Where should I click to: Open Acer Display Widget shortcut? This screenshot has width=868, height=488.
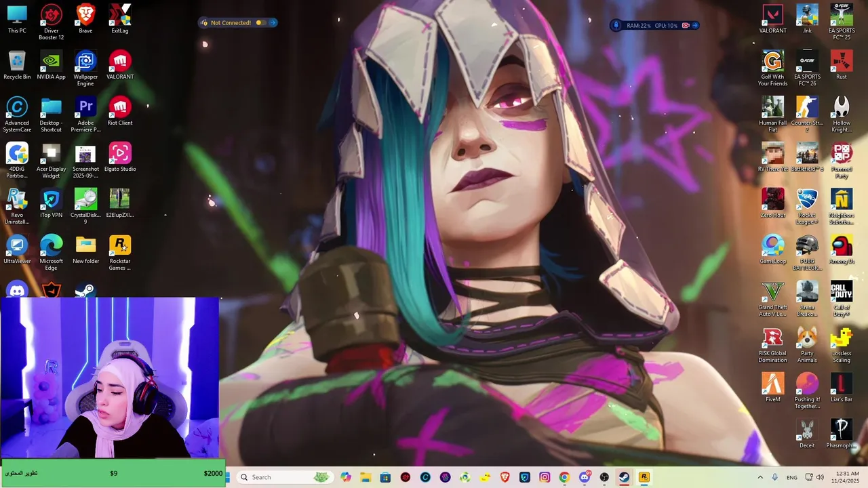pyautogui.click(x=52, y=161)
